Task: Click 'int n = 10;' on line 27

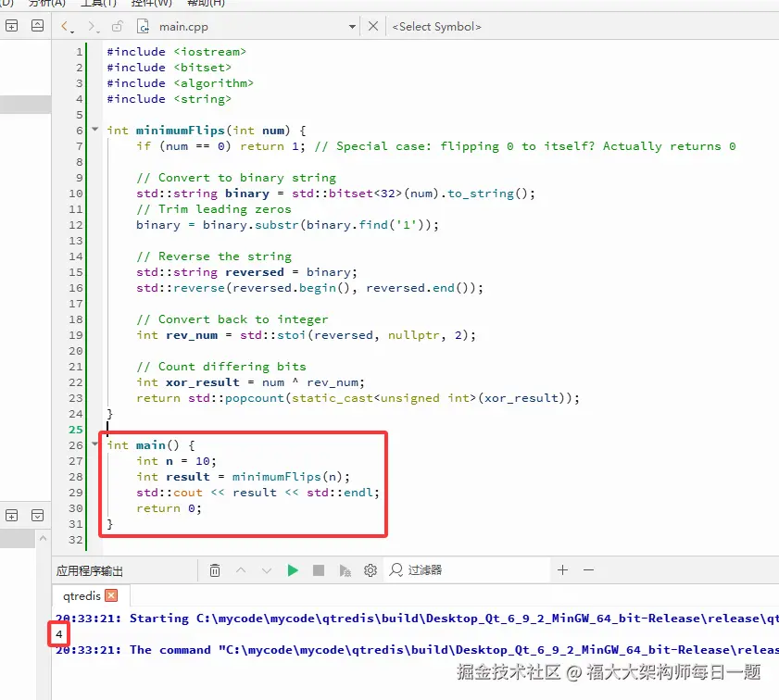Action: [176, 461]
